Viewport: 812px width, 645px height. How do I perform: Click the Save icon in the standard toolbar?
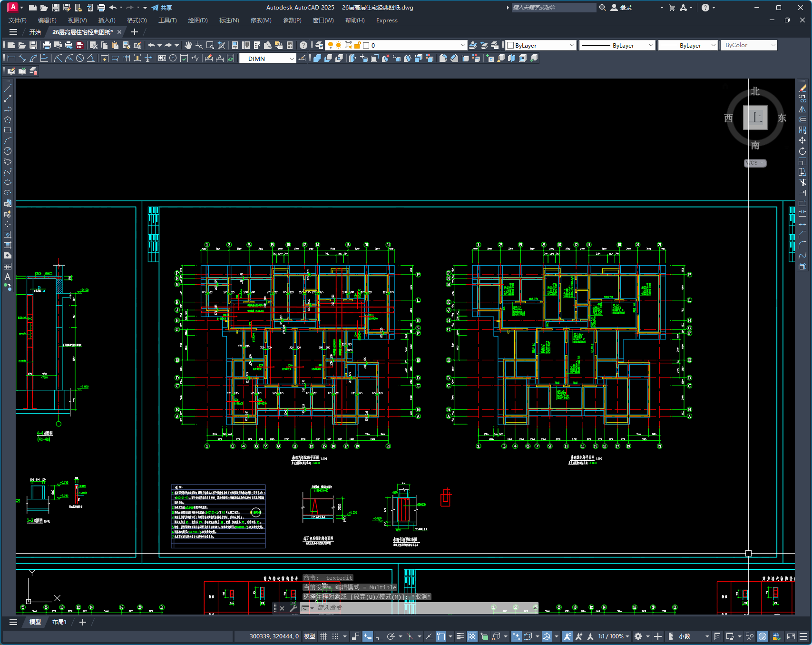[33, 45]
